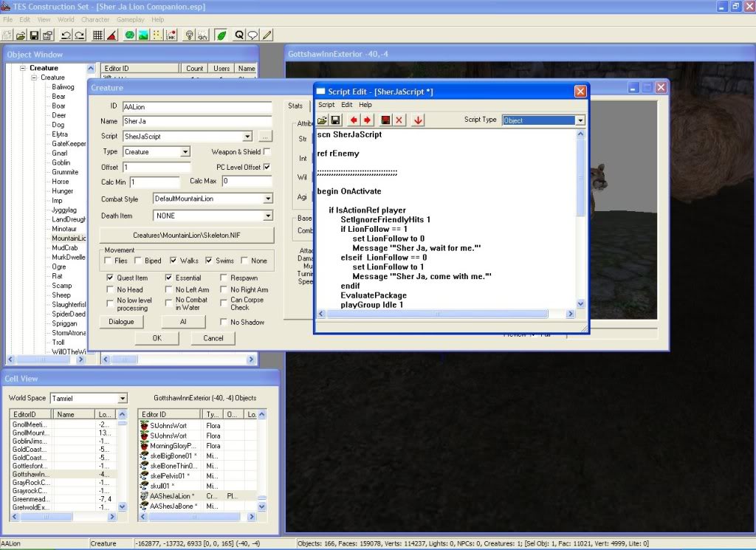Open the Help menu in Script Edit
The image size is (756, 550).
click(x=365, y=105)
